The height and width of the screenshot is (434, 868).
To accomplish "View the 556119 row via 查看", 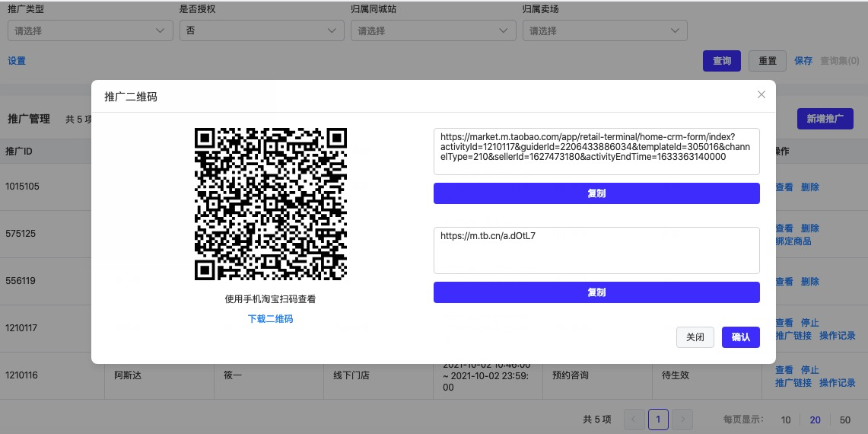I will click(784, 282).
